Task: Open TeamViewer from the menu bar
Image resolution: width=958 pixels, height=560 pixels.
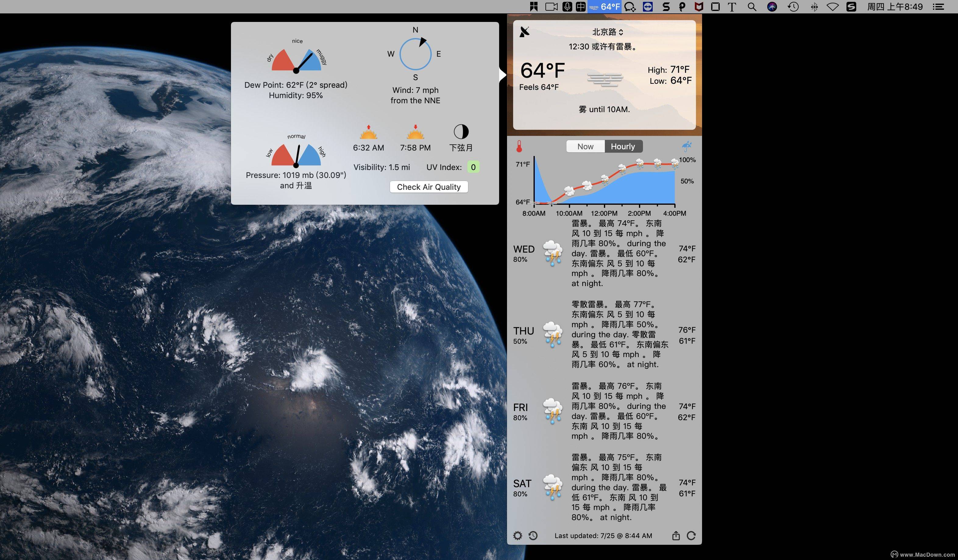Action: point(648,7)
